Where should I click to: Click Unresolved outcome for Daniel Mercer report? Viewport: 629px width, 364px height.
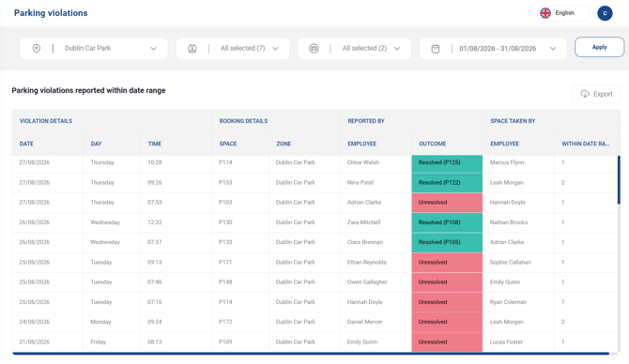(447, 322)
